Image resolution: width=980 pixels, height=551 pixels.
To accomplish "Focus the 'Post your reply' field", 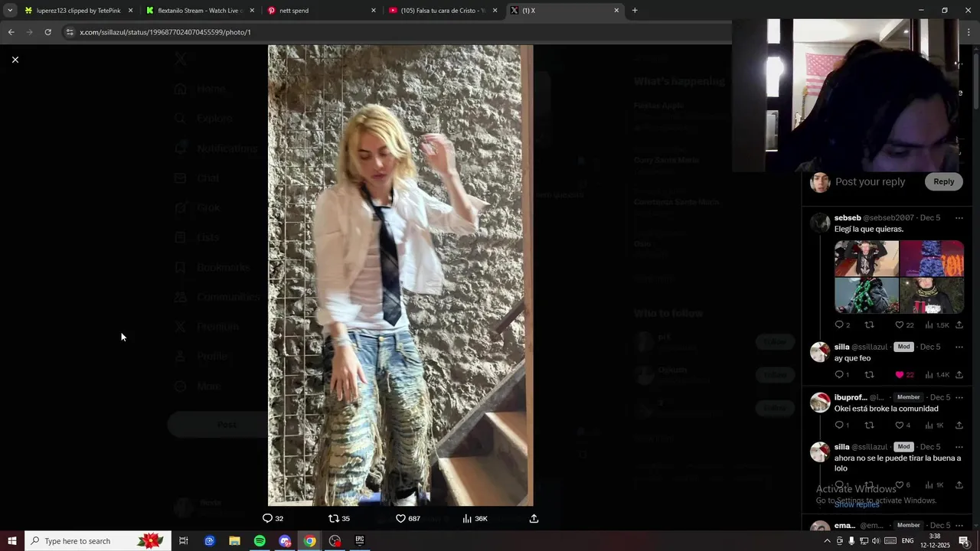I will pyautogui.click(x=870, y=181).
